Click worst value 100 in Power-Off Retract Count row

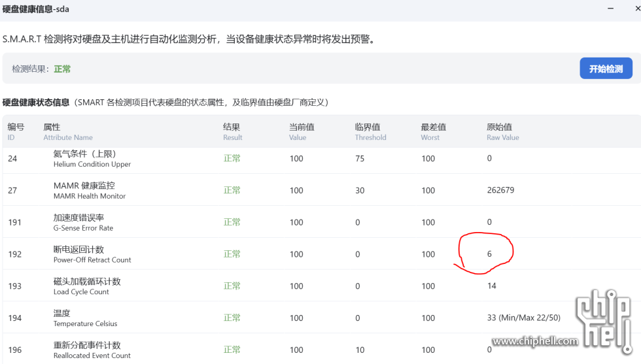point(428,254)
